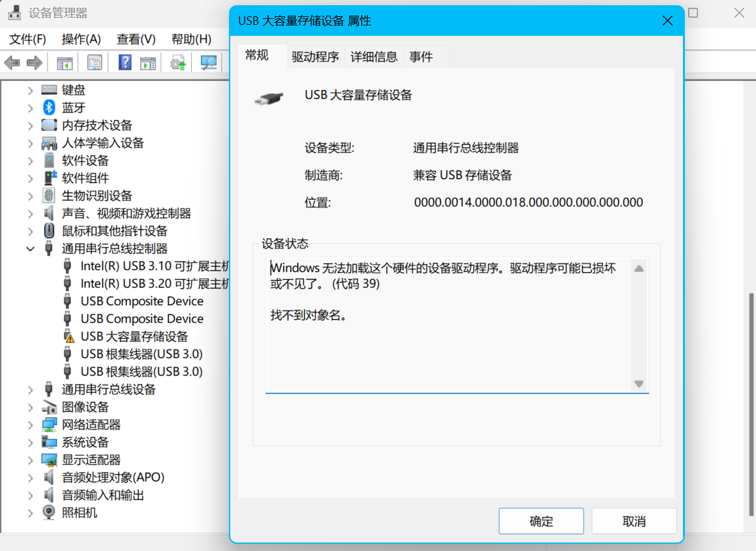Expand the 人体学输入设备 category

(31, 143)
